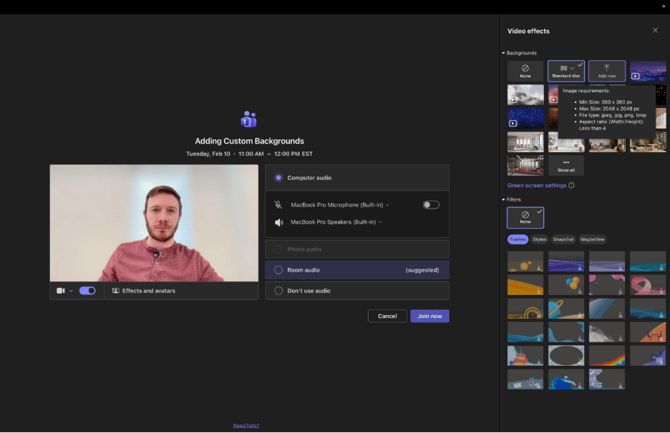Apply the gray polygon frame filter
This screenshot has height=433, width=670.
coord(607,332)
